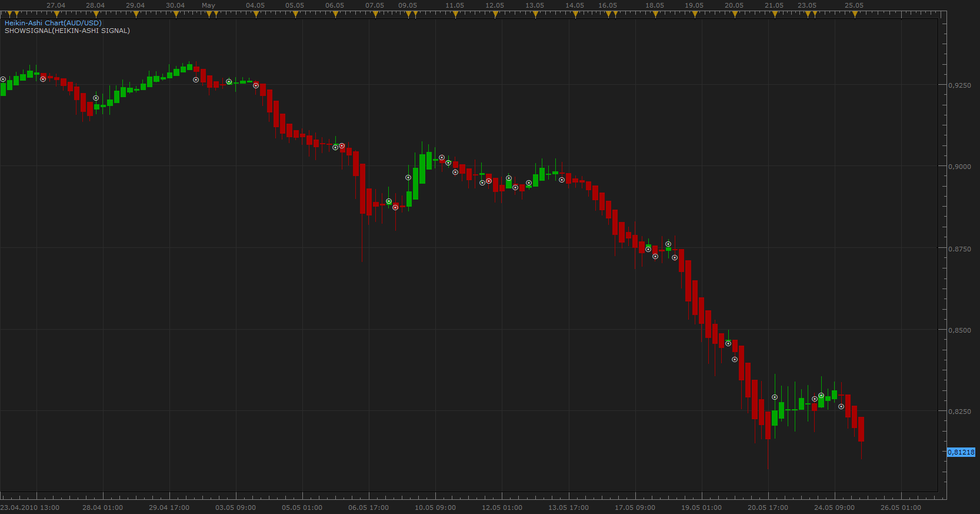Click the '05.05 01:00' bottom axis label

[x=302, y=508]
